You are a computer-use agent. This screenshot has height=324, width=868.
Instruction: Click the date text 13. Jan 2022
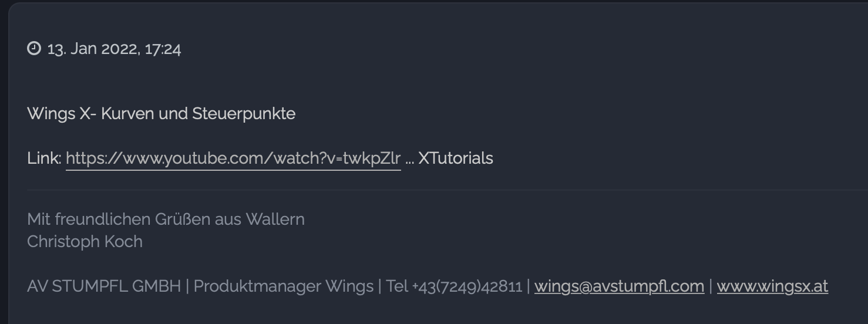coord(93,49)
